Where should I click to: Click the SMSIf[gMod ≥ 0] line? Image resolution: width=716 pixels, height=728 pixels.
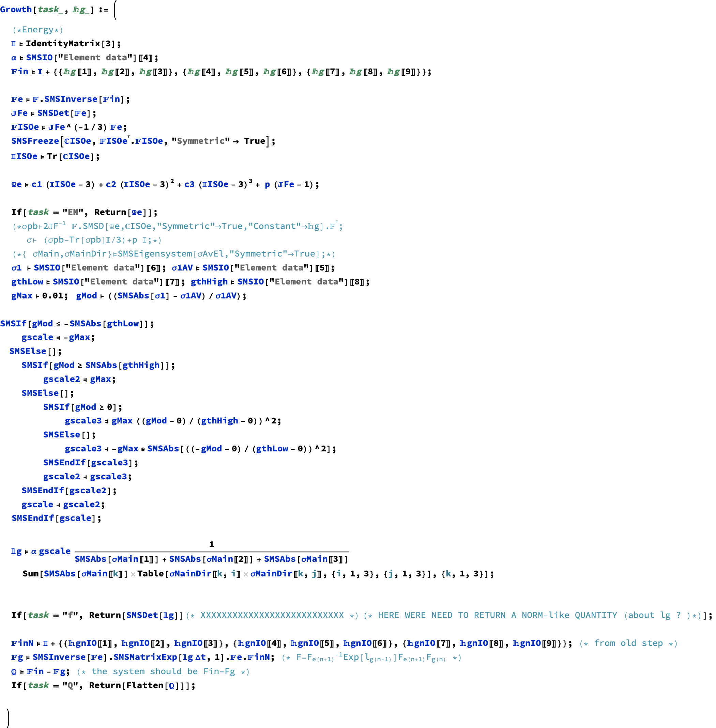[82, 407]
